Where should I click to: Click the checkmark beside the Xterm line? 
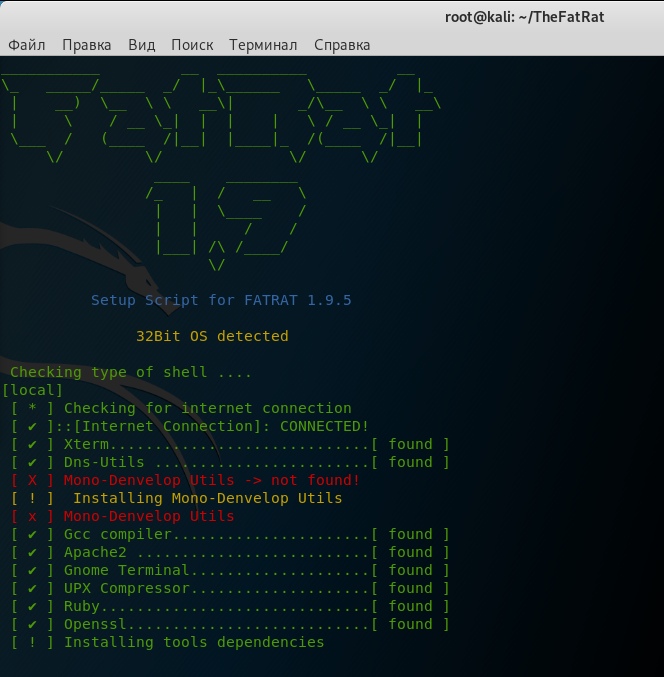33,444
